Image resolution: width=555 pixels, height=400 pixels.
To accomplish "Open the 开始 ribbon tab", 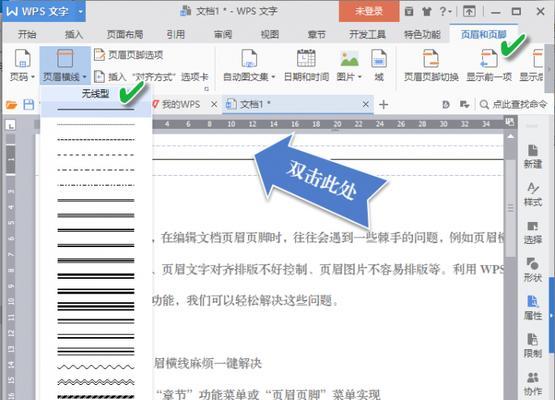I will tap(27, 34).
